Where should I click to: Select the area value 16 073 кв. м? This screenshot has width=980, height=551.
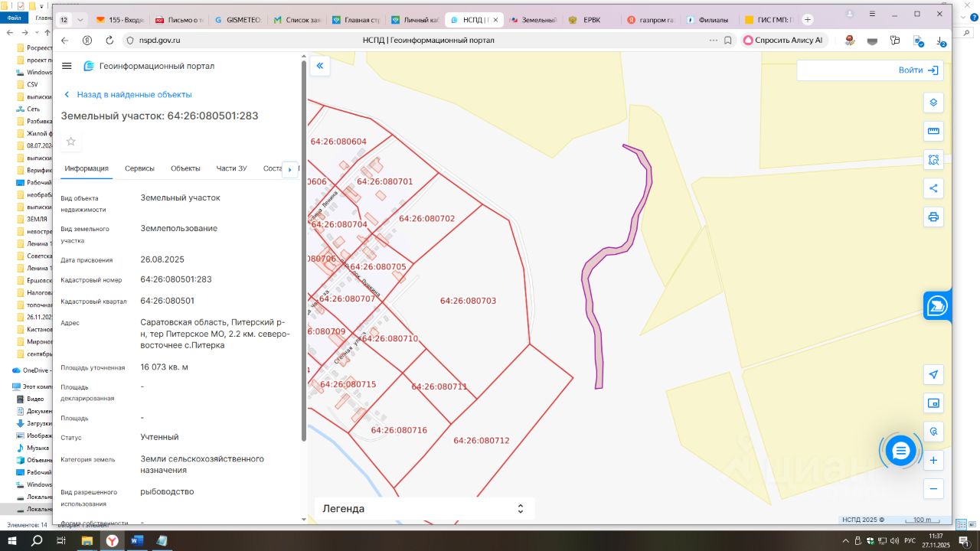[165, 367]
